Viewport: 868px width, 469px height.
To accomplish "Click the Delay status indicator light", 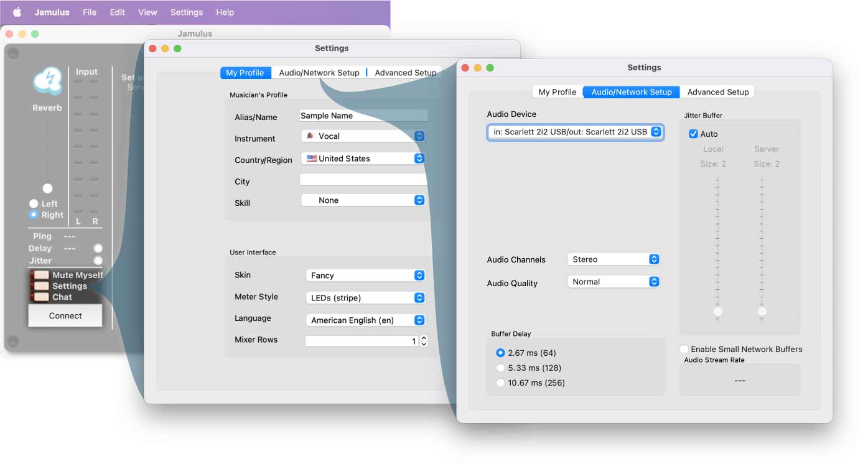I will click(98, 248).
